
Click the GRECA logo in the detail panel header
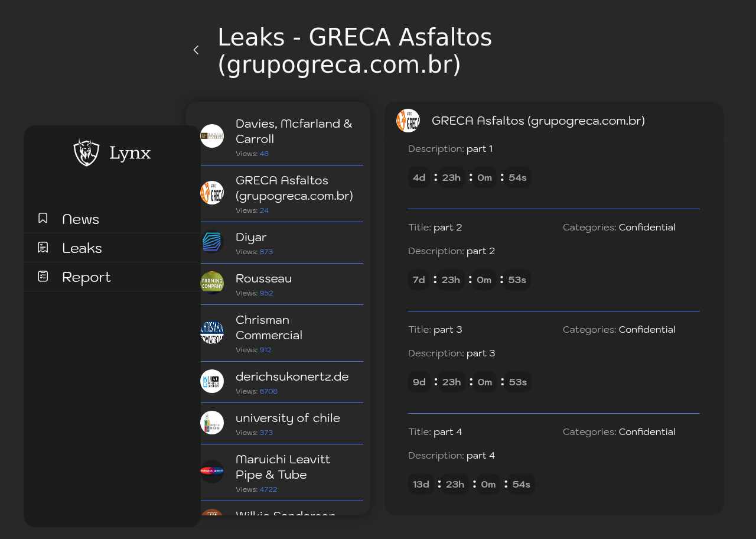pyautogui.click(x=408, y=121)
